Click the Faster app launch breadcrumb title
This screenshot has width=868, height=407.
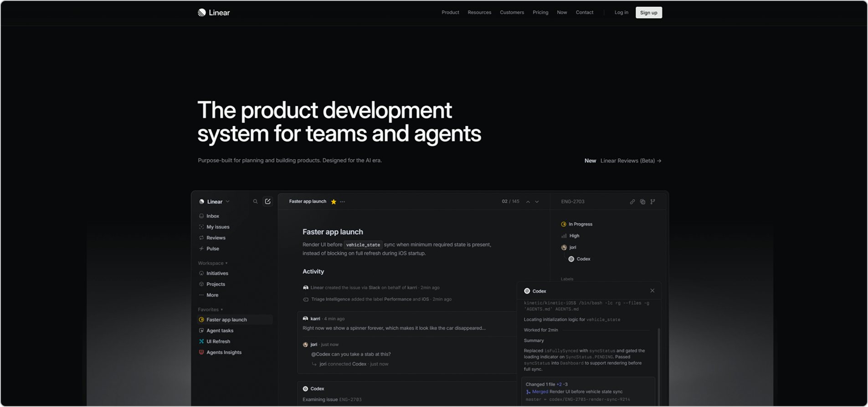point(308,201)
